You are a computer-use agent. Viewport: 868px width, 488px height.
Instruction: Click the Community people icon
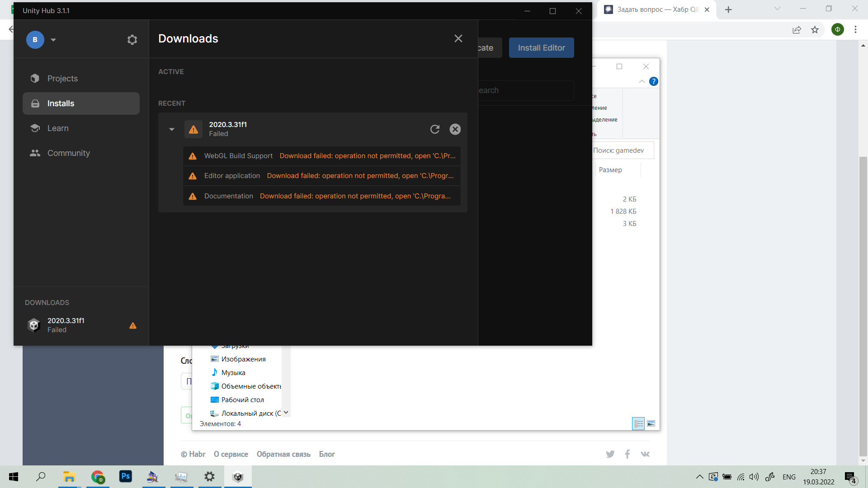[x=35, y=153]
